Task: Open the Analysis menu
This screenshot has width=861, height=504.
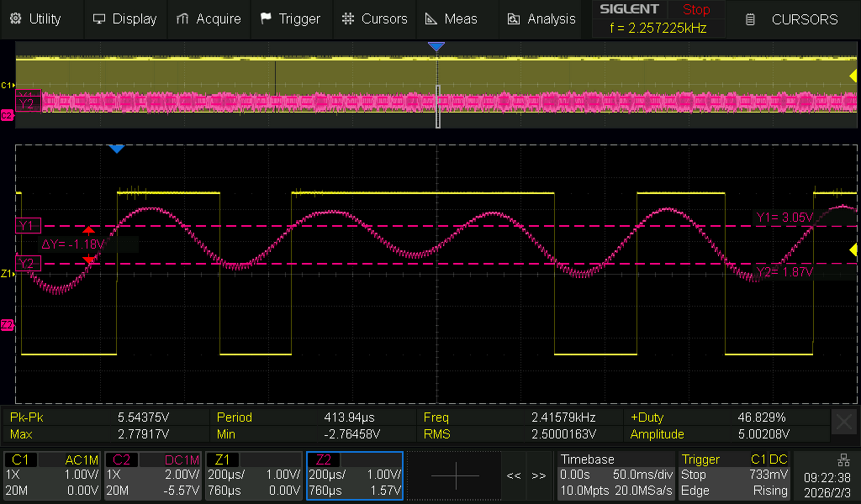Action: 541,18
